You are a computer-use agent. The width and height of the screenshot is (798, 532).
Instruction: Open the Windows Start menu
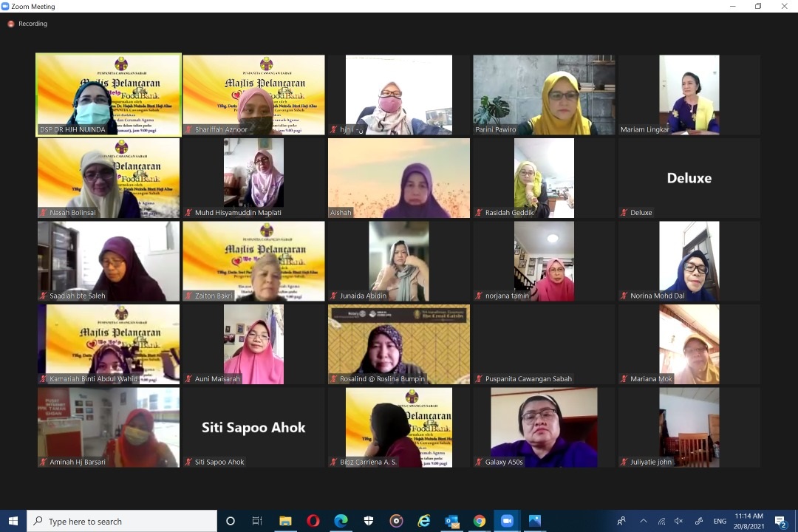[x=13, y=521]
